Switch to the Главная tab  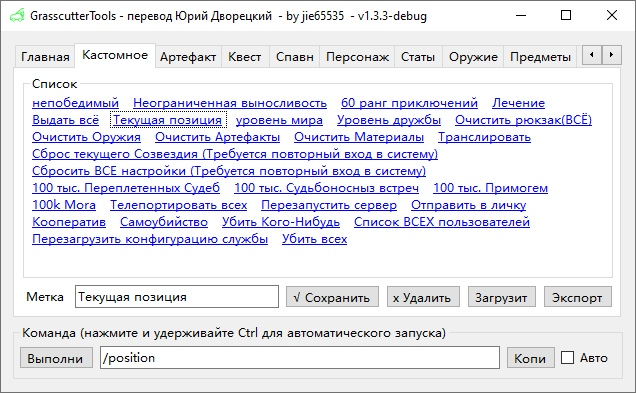45,57
